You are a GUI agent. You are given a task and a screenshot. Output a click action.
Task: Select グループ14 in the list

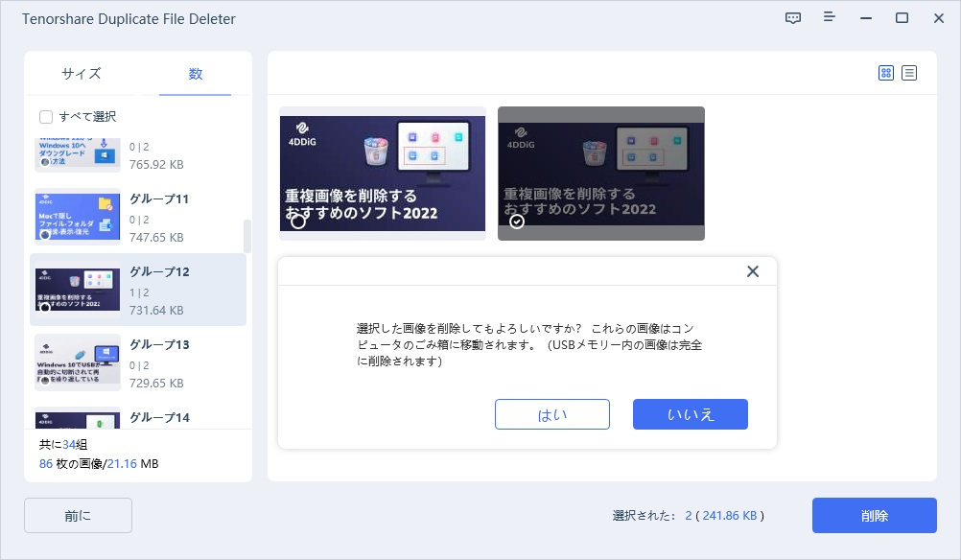coord(138,416)
